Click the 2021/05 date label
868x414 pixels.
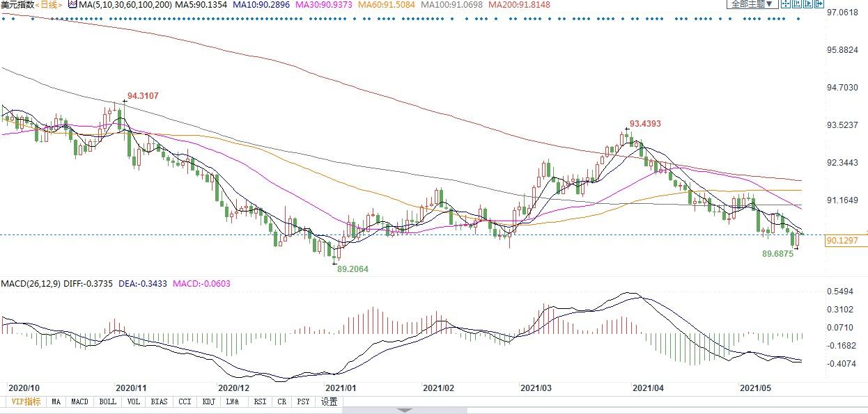point(754,388)
